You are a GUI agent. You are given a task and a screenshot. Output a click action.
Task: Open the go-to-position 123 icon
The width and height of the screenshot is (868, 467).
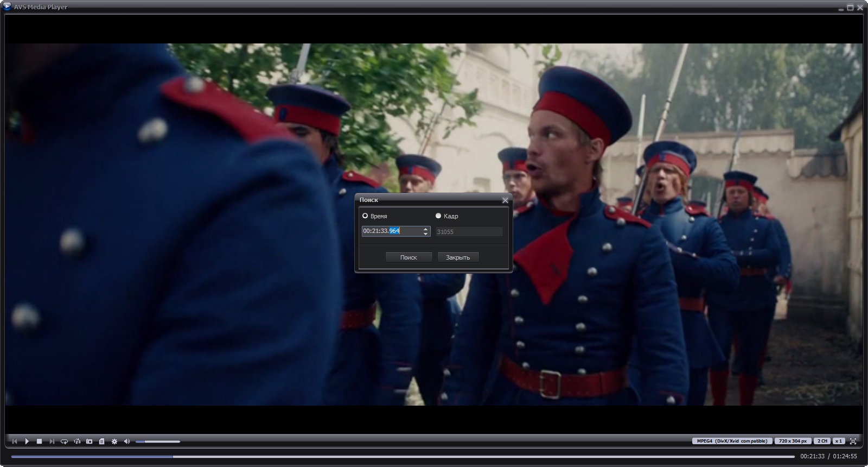click(77, 441)
